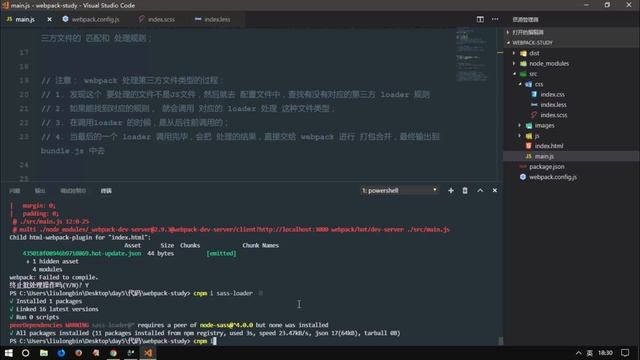640x360 pixels.
Task: Click the split editor icon
Action: (x=480, y=19)
